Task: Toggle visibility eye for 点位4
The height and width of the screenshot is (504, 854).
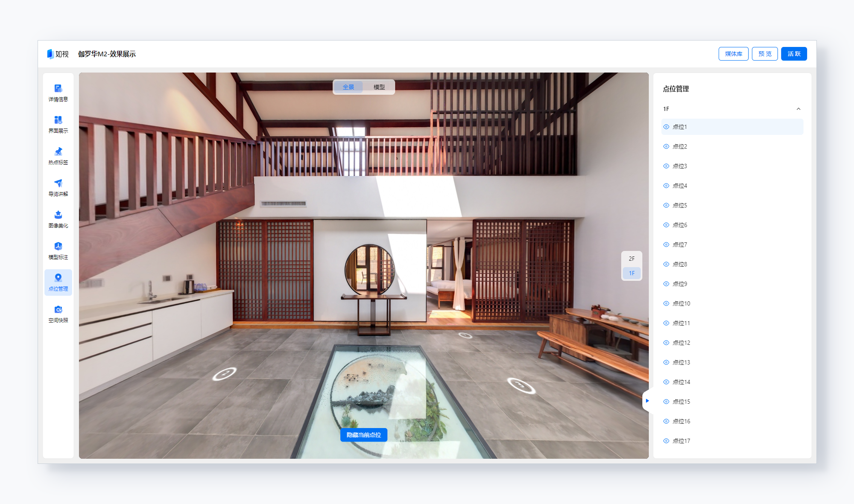Action: pos(666,186)
